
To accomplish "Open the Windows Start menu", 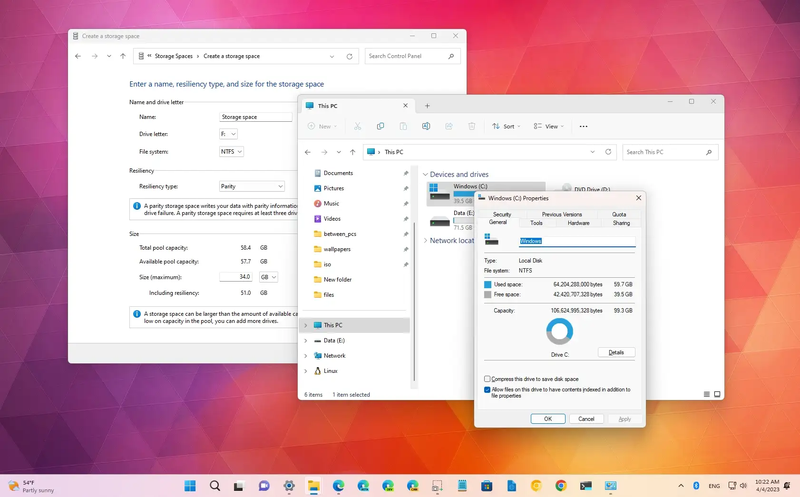I will tap(190, 485).
